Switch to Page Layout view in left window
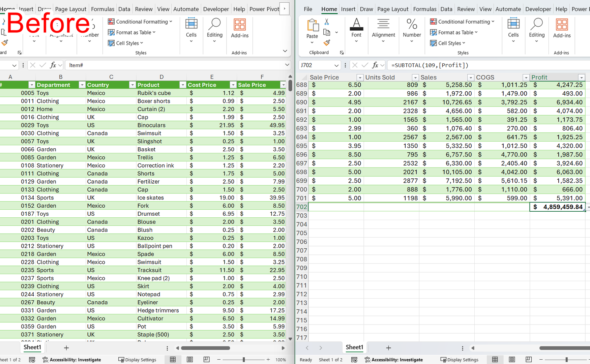 [190, 360]
